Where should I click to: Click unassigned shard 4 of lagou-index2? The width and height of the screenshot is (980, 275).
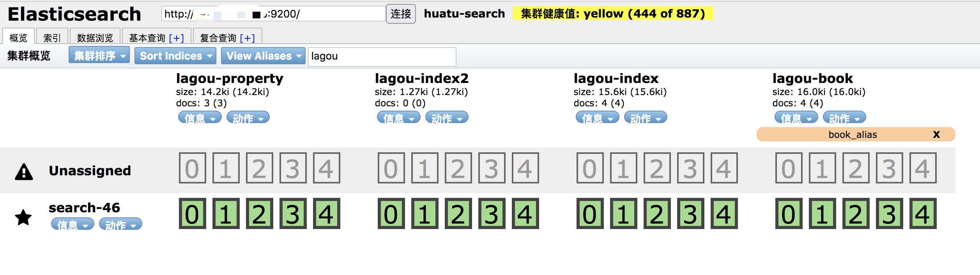tap(525, 168)
